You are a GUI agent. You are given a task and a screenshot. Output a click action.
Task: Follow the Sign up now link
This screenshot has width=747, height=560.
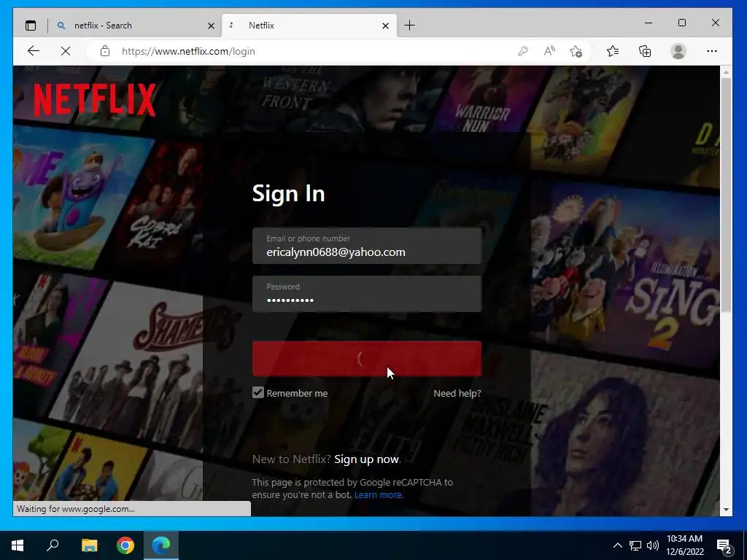366,459
